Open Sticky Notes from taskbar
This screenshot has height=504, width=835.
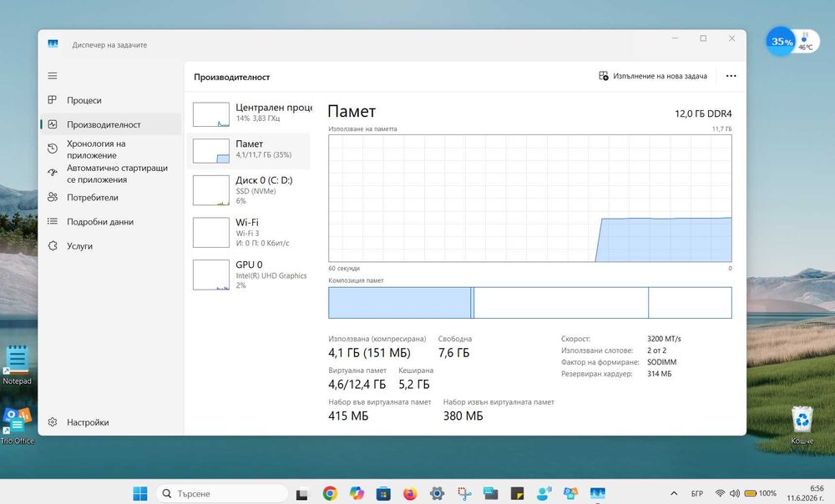click(x=517, y=493)
